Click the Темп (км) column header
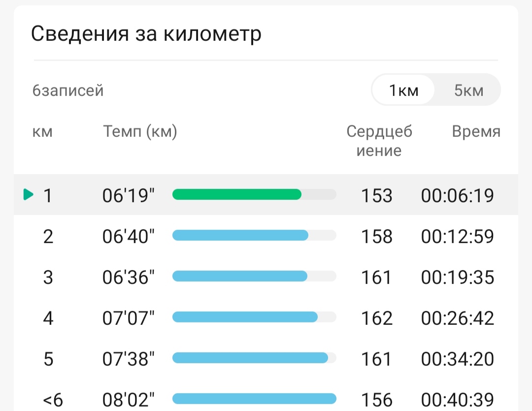Viewport: 532px width, 411px height. click(x=140, y=131)
